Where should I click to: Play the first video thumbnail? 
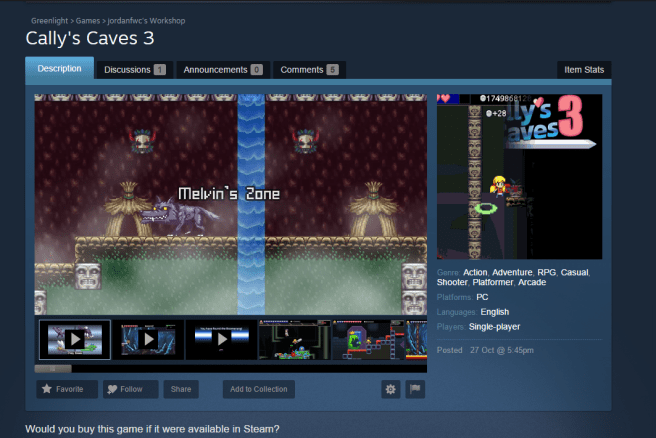75,340
